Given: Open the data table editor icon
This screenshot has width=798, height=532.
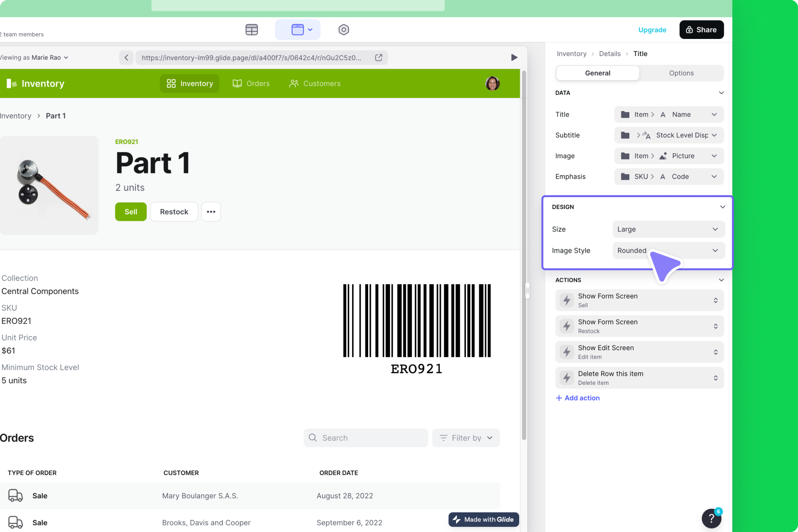Looking at the screenshot, I should [x=252, y=29].
